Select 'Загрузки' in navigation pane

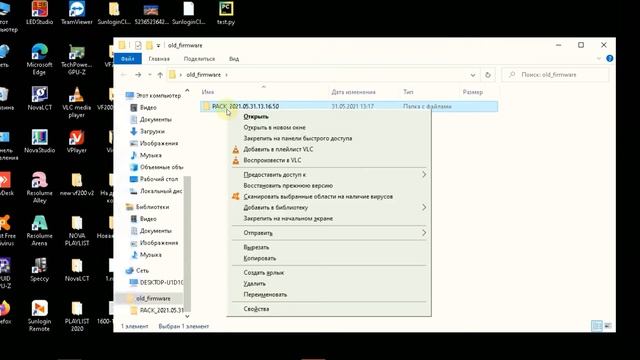tap(152, 131)
